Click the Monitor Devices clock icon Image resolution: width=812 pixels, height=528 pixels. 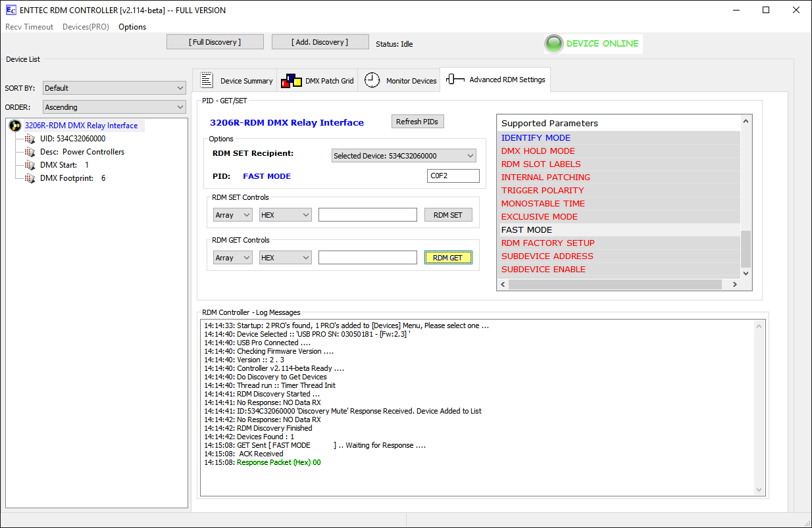coord(372,80)
